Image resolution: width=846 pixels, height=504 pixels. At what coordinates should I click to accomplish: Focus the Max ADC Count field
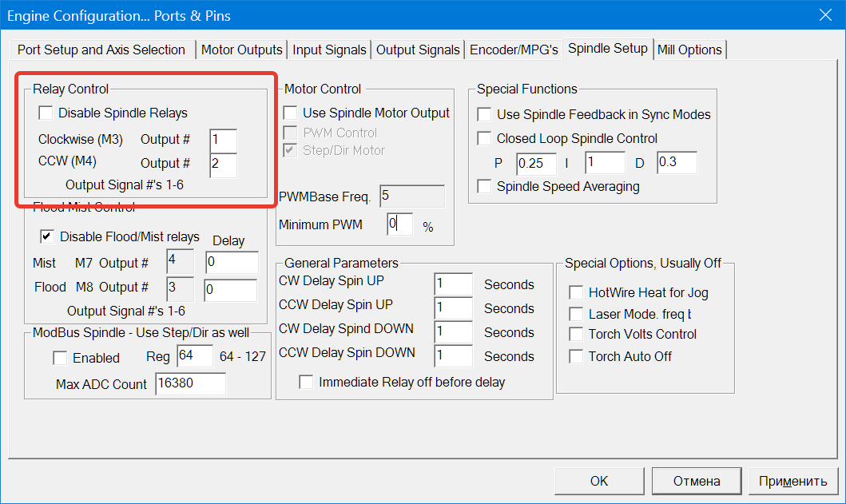coord(190,384)
